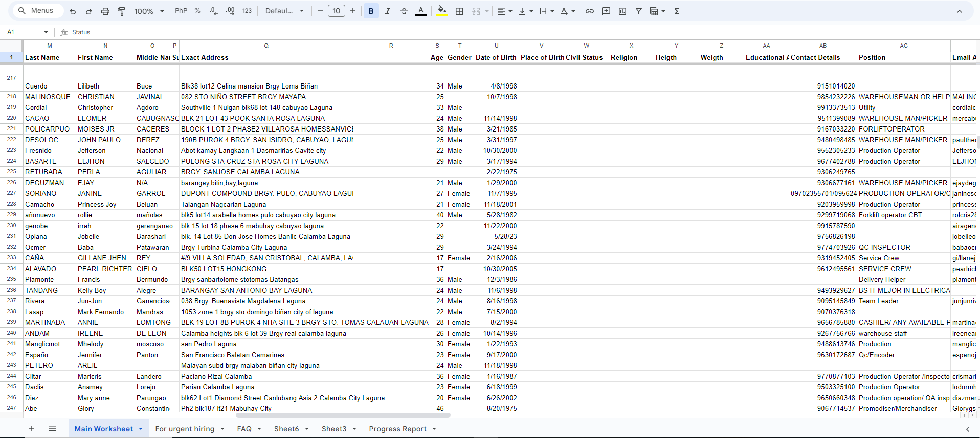Image resolution: width=980 pixels, height=438 pixels.
Task: Select column AC header
Action: (904, 46)
